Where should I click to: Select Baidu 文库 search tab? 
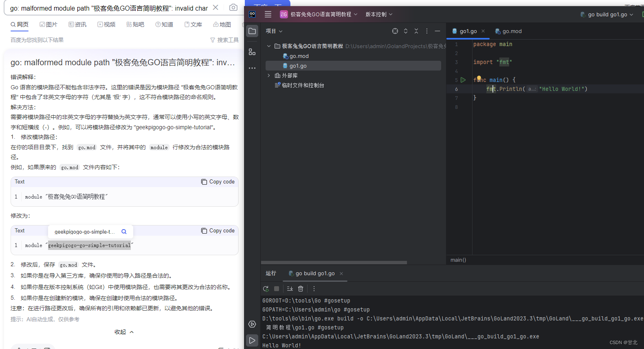[193, 24]
